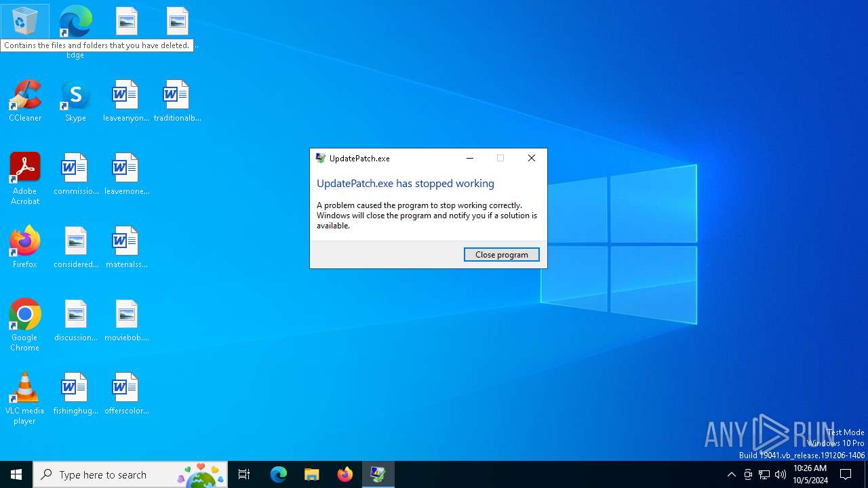Launch Firefox from the taskbar
Viewport: 868px width, 488px height.
345,474
